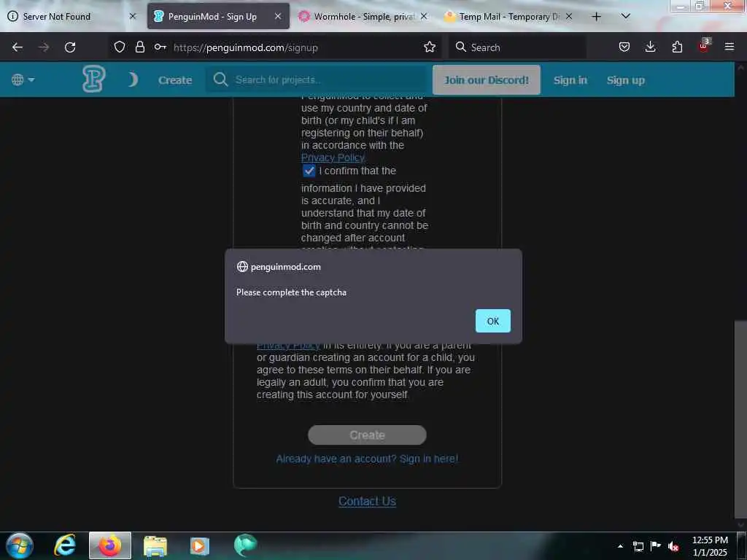The width and height of the screenshot is (747, 560).
Task: Open the Contact Us link
Action: coord(367,501)
